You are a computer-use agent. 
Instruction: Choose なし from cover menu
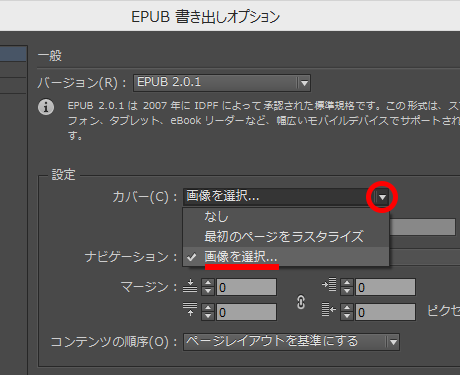point(286,217)
